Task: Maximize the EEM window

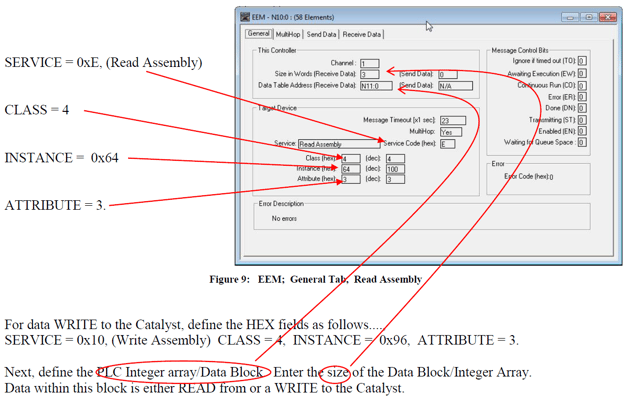Action: click(x=589, y=17)
